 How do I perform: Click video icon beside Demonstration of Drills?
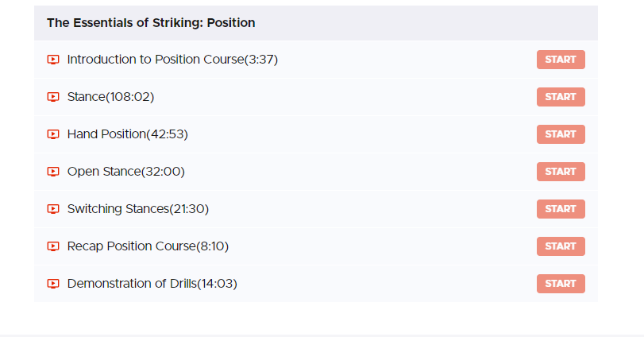[x=53, y=284]
